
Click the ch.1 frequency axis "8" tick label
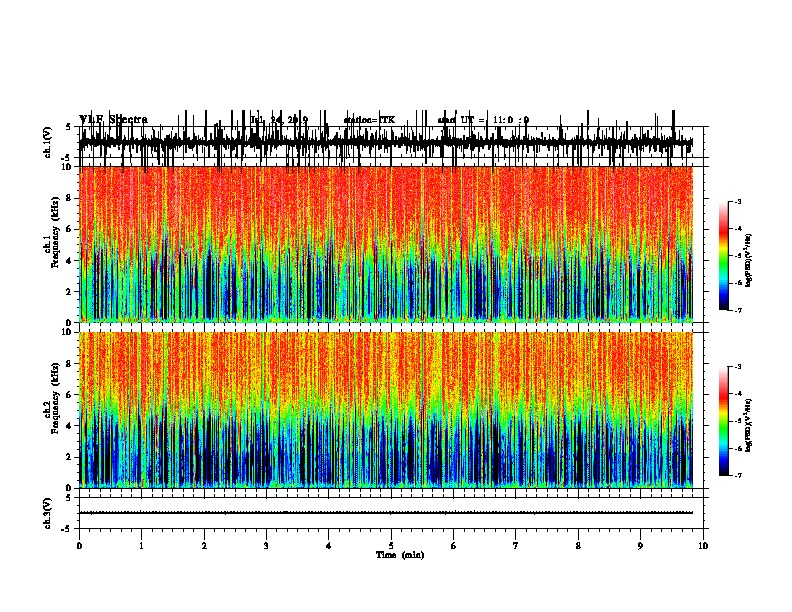pos(69,198)
